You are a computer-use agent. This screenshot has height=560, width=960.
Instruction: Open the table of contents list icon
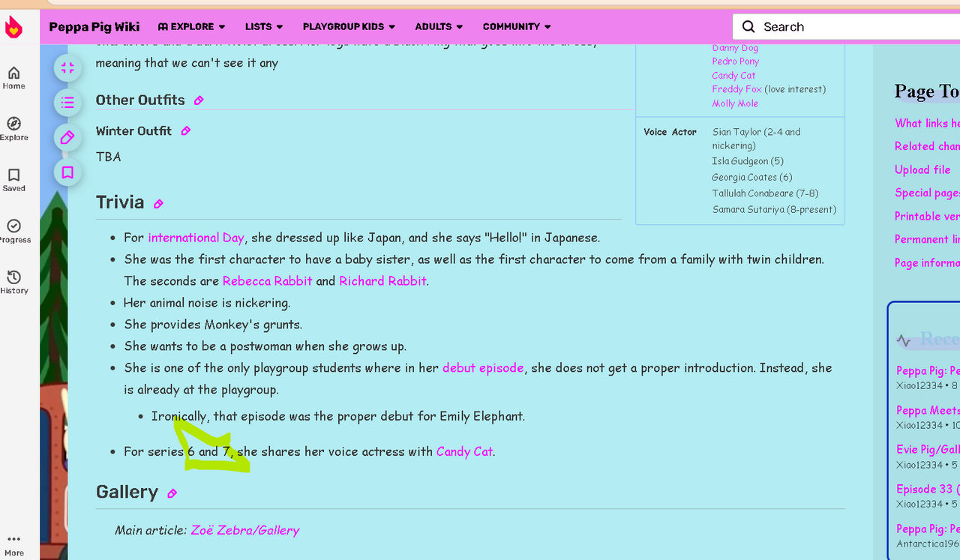(x=67, y=103)
